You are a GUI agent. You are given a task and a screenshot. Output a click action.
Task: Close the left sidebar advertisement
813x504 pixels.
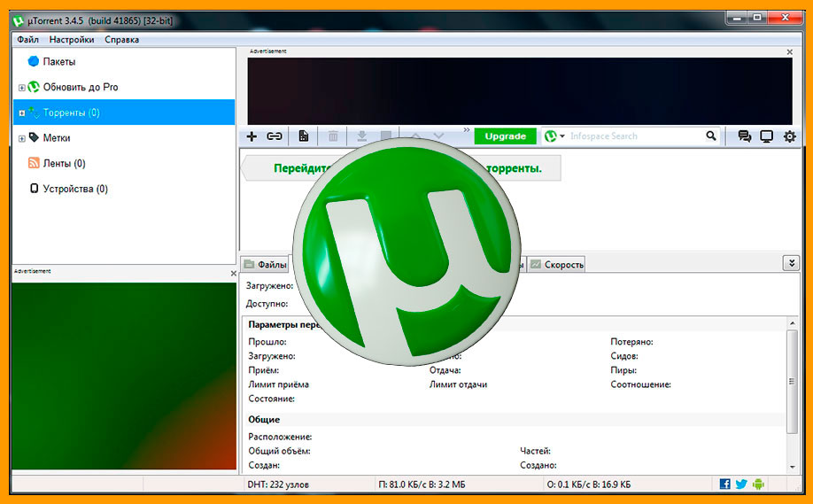tap(233, 274)
